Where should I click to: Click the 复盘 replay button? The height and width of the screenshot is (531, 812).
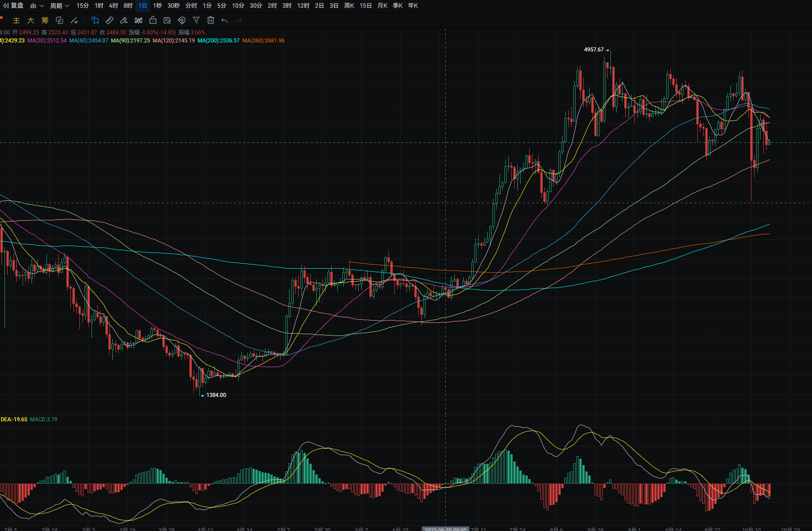tap(14, 6)
